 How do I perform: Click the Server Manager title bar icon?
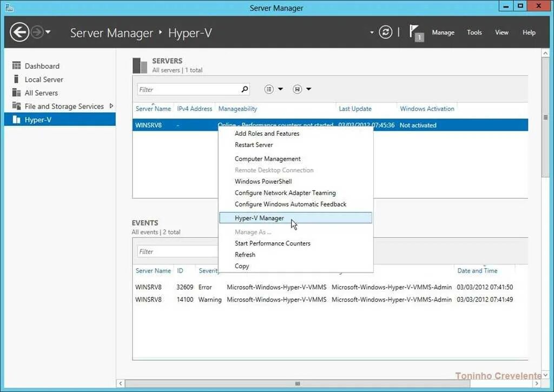(10, 8)
